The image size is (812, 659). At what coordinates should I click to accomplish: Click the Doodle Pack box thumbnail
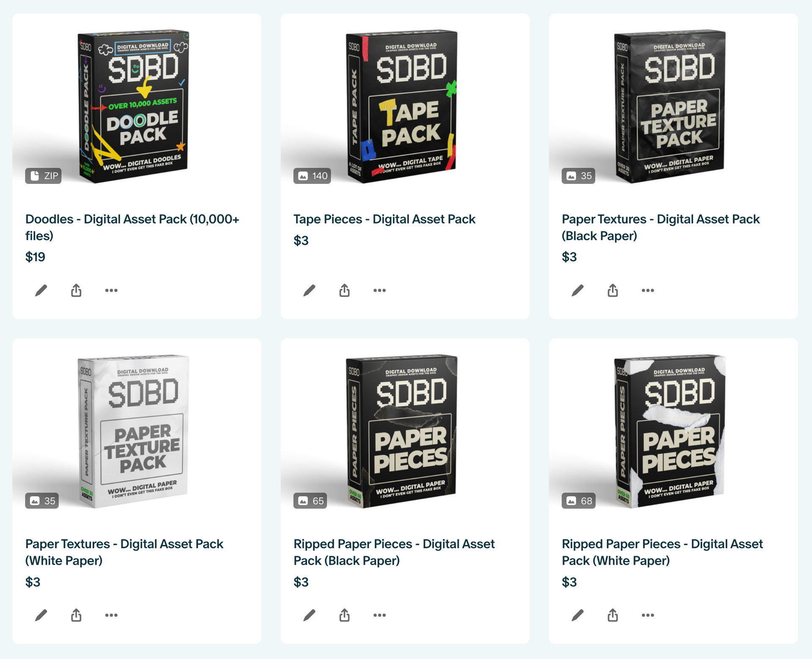(x=134, y=106)
